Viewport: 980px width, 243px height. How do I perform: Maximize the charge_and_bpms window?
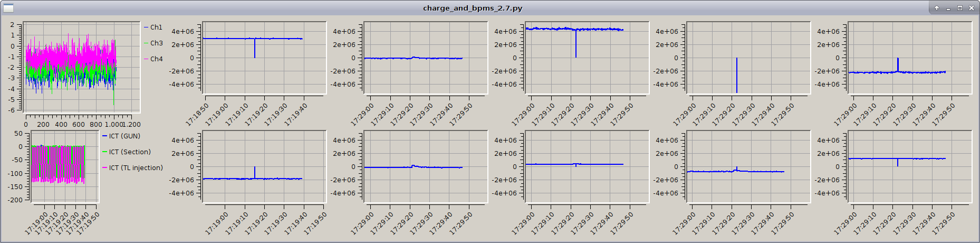pyautogui.click(x=960, y=8)
